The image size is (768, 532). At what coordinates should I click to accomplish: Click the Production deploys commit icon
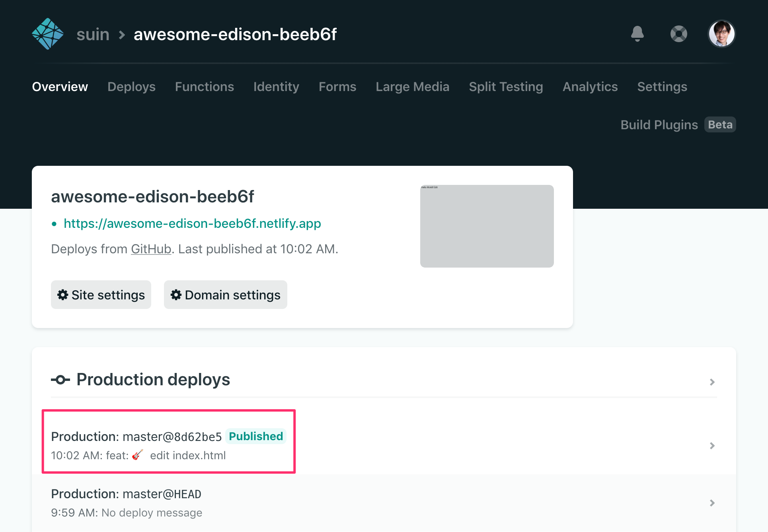point(60,380)
